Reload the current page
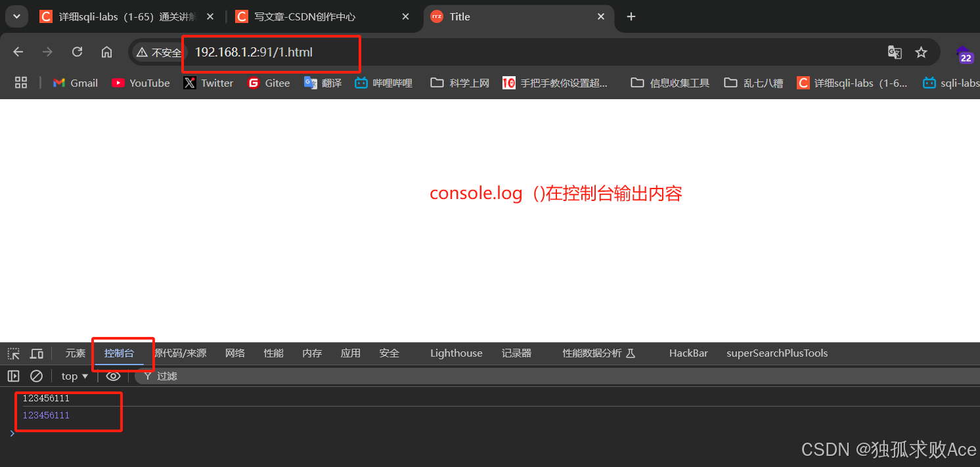 (77, 51)
